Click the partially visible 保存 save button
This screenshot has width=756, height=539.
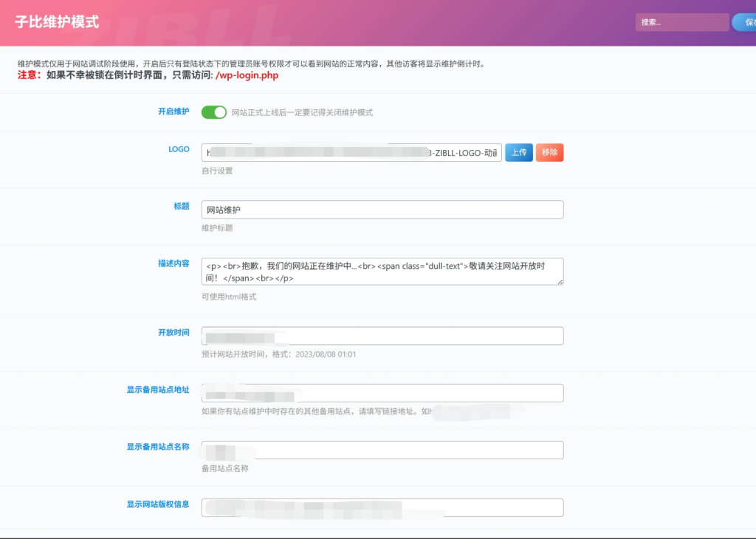[x=745, y=22]
